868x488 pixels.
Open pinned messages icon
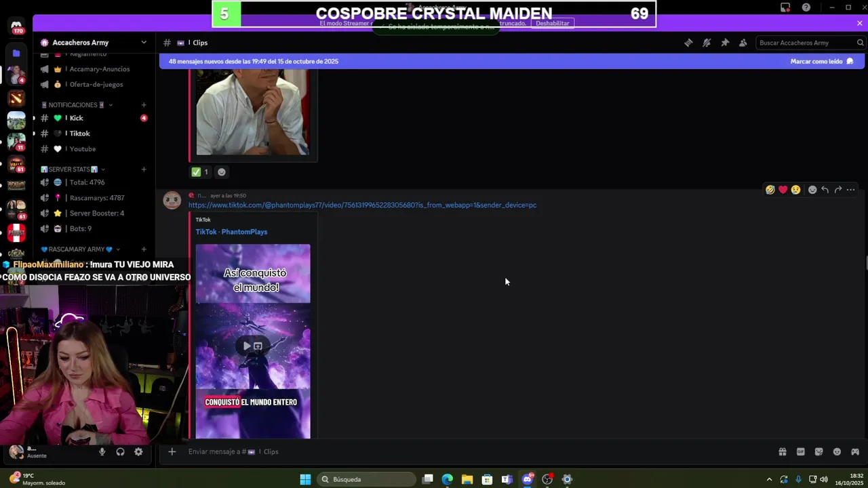click(x=725, y=43)
